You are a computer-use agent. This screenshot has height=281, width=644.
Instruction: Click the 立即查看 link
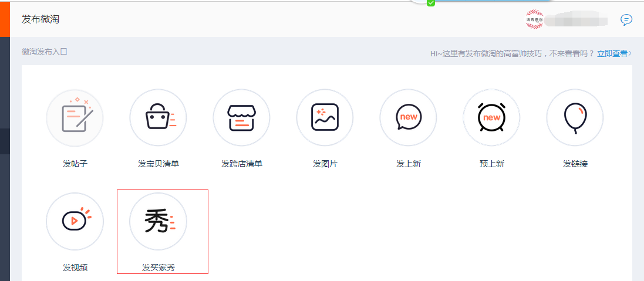612,53
